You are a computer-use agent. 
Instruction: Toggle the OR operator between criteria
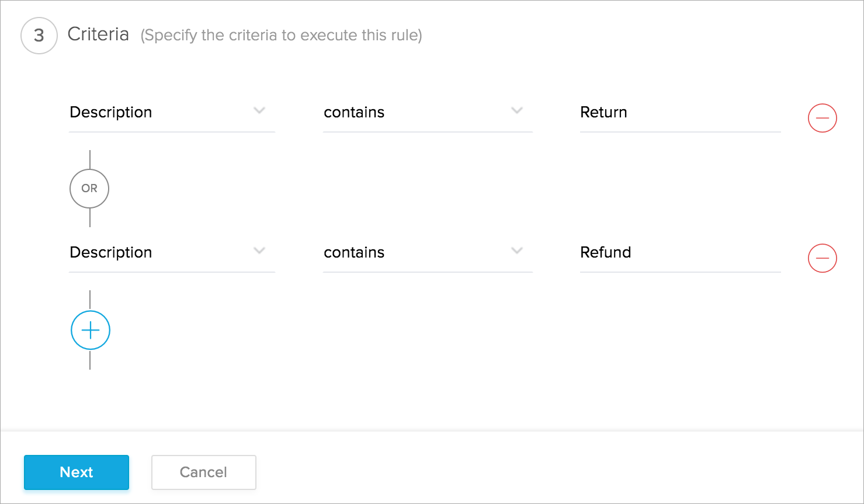pos(89,189)
